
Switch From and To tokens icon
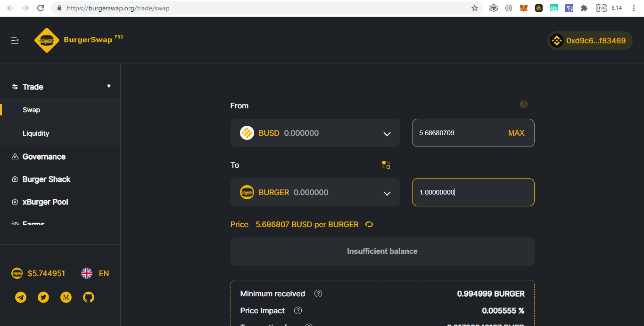tap(386, 165)
